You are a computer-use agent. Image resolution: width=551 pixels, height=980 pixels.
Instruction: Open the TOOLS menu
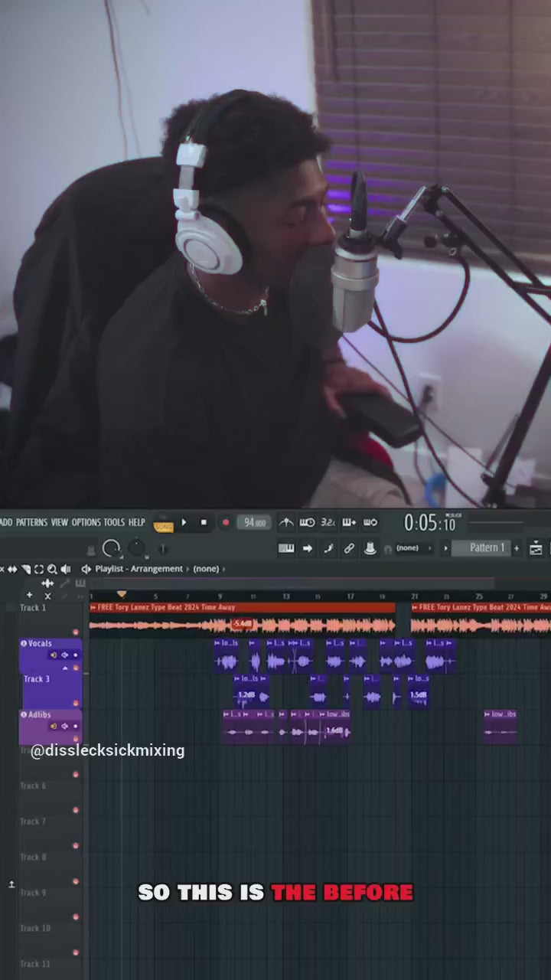(114, 523)
